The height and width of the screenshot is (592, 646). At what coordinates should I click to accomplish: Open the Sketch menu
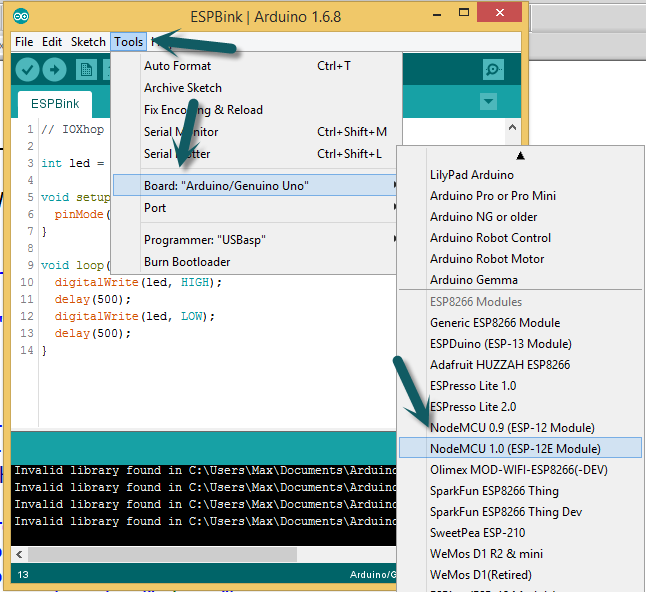tap(88, 42)
